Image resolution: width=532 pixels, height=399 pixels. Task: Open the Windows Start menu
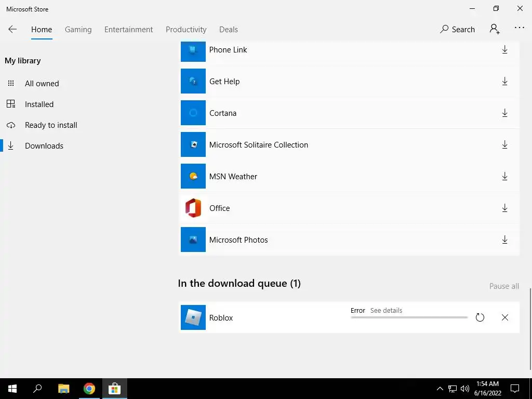(x=12, y=389)
